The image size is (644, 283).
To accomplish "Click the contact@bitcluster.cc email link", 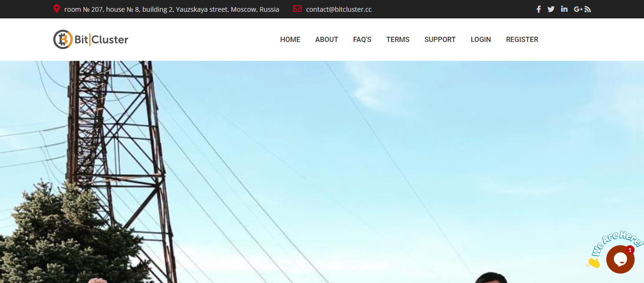I will click(339, 9).
